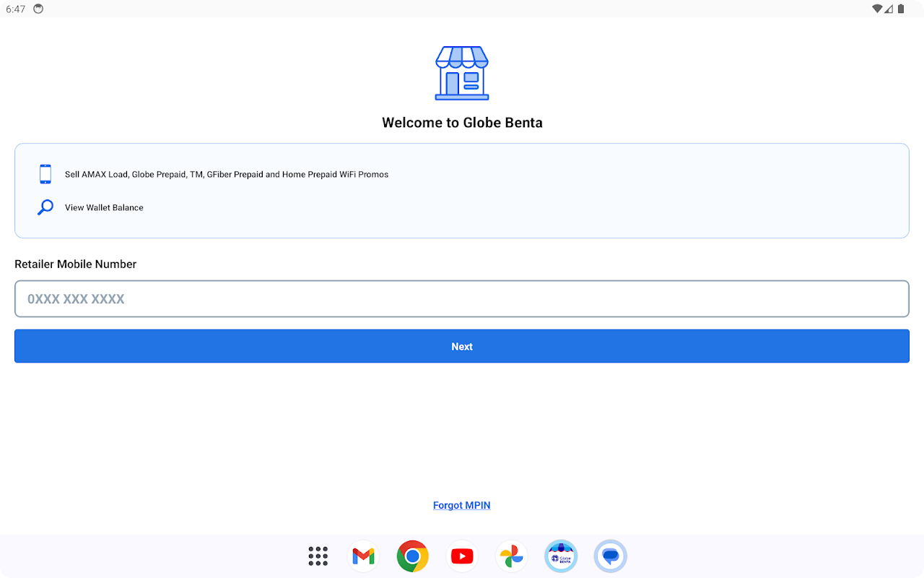The width and height of the screenshot is (924, 578).
Task: Open Messages app in taskbar
Action: (610, 556)
